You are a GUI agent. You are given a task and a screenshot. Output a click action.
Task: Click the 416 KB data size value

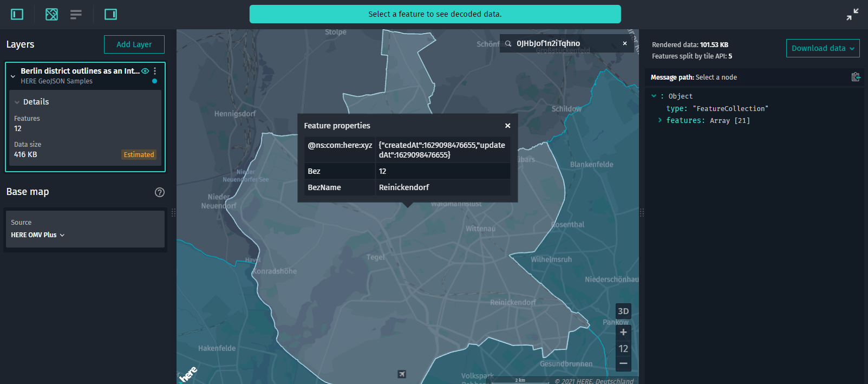tap(25, 154)
